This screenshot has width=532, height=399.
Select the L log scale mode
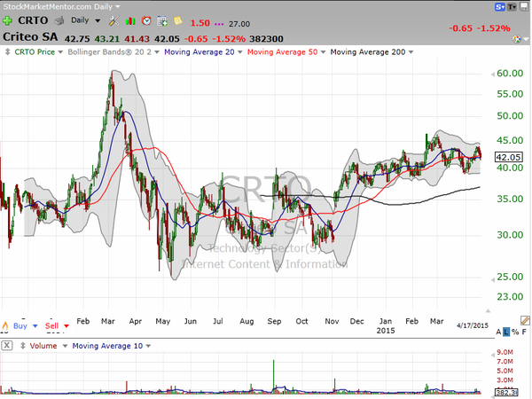[506, 332]
